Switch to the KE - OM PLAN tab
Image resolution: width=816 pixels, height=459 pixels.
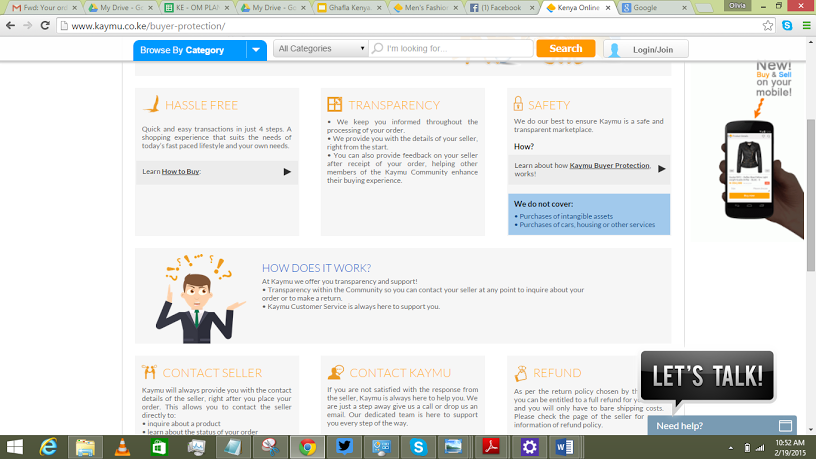point(197,8)
